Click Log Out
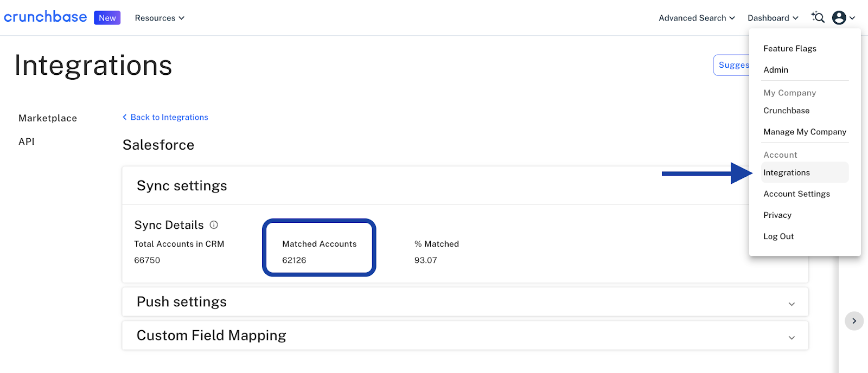This screenshot has height=373, width=868. point(778,236)
